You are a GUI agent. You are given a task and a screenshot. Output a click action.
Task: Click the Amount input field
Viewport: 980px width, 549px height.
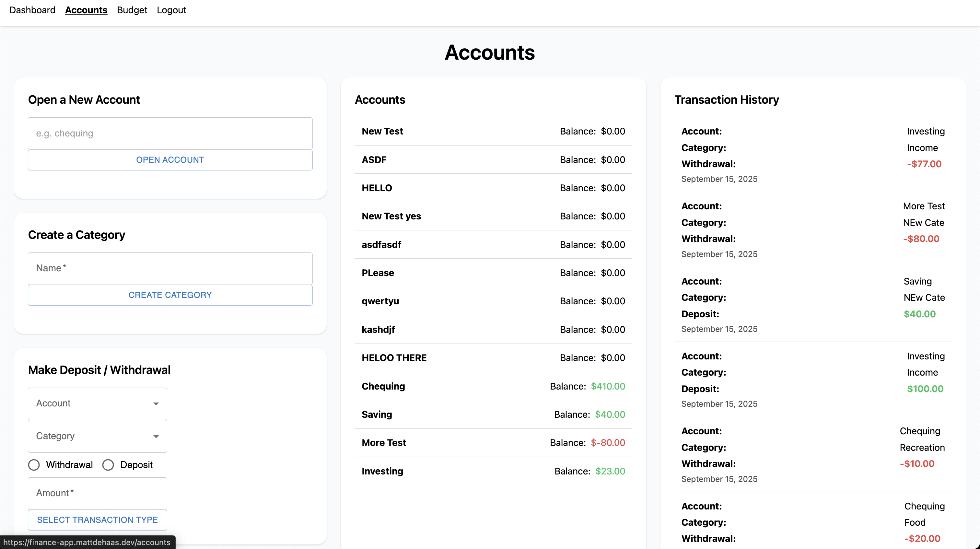97,493
